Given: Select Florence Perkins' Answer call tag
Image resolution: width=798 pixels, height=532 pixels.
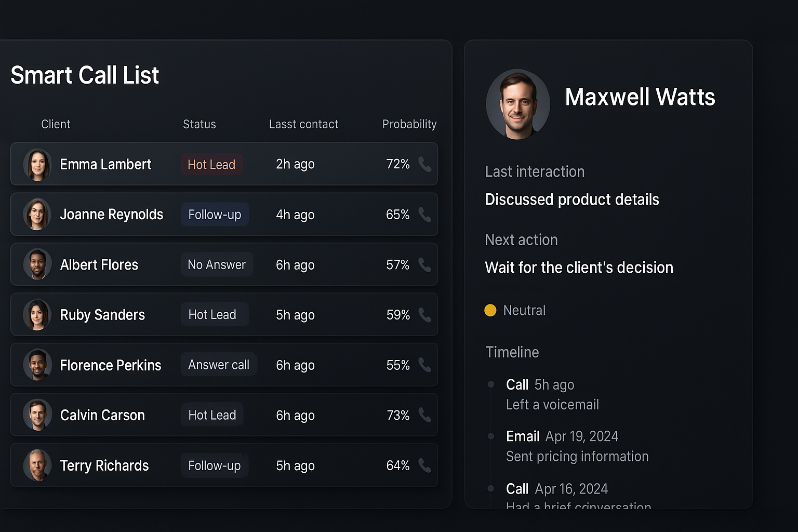Looking at the screenshot, I should click(219, 365).
